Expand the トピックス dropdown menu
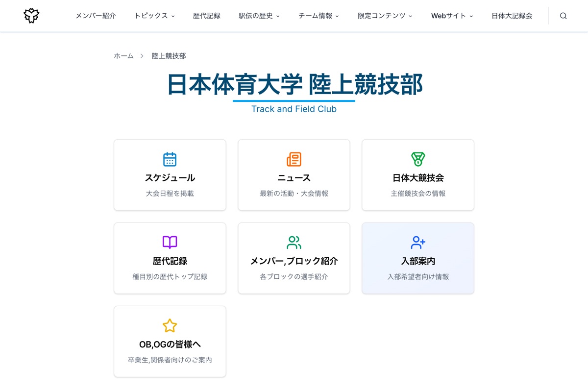The height and width of the screenshot is (392, 588). [x=154, y=16]
